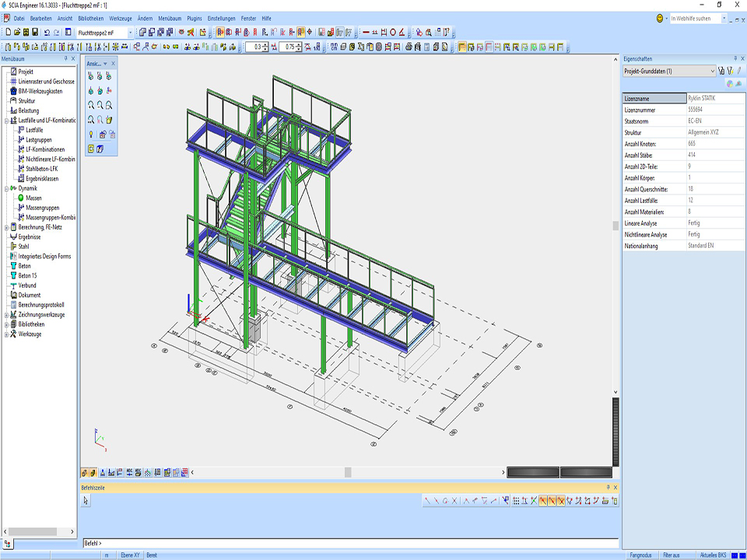Open the Struktur tree item
Image resolution: width=747 pixels, height=560 pixels.
pos(27,100)
